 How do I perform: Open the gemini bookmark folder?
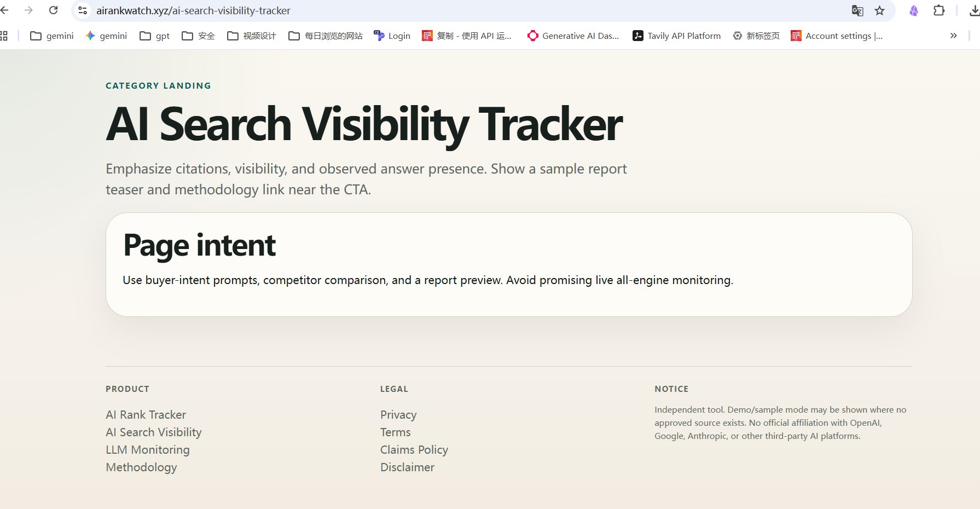(52, 36)
